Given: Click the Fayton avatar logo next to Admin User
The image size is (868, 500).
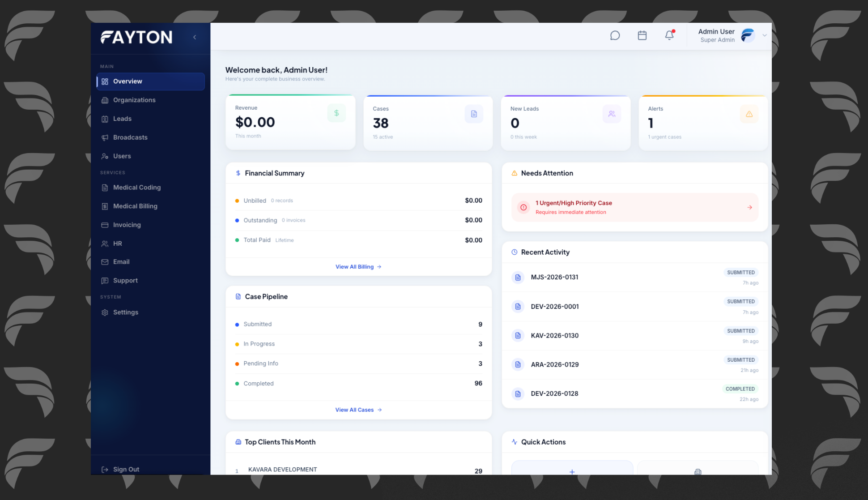Looking at the screenshot, I should (748, 35).
